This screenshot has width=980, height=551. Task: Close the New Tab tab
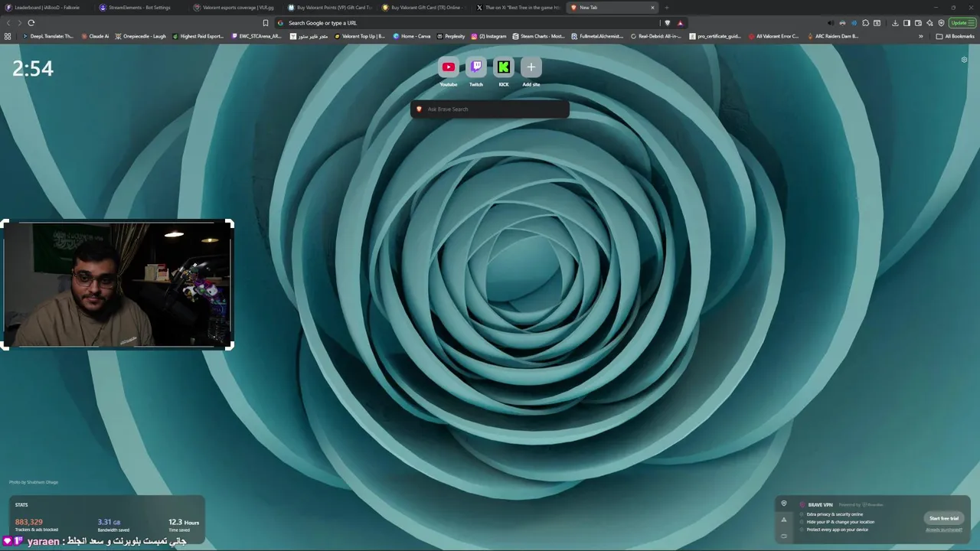point(652,8)
